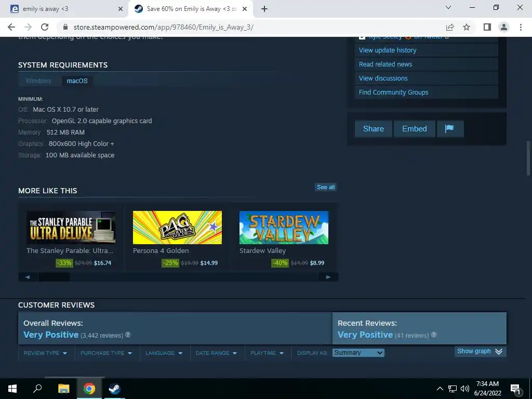
Task: Open View discussions
Action: pos(383,78)
